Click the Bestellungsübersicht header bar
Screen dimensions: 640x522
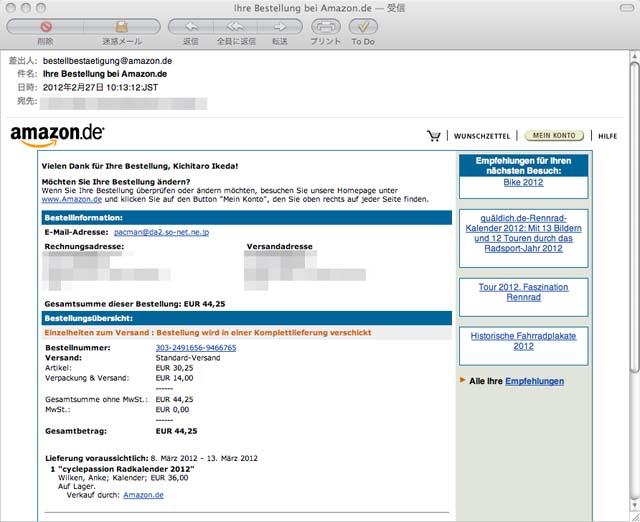pyautogui.click(x=247, y=318)
